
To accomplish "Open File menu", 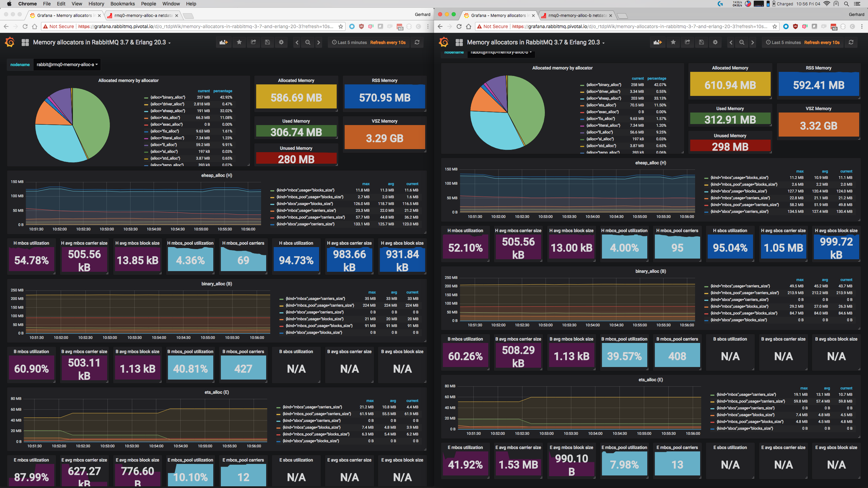I will [x=47, y=4].
